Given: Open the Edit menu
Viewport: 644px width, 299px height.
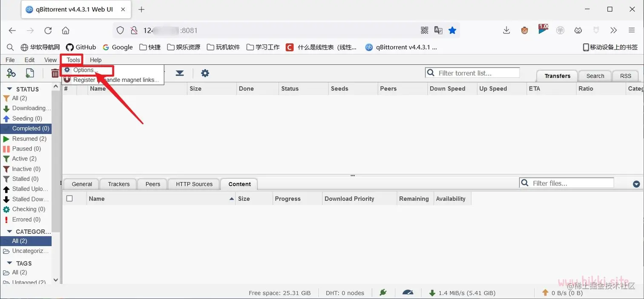Looking at the screenshot, I should tap(29, 60).
